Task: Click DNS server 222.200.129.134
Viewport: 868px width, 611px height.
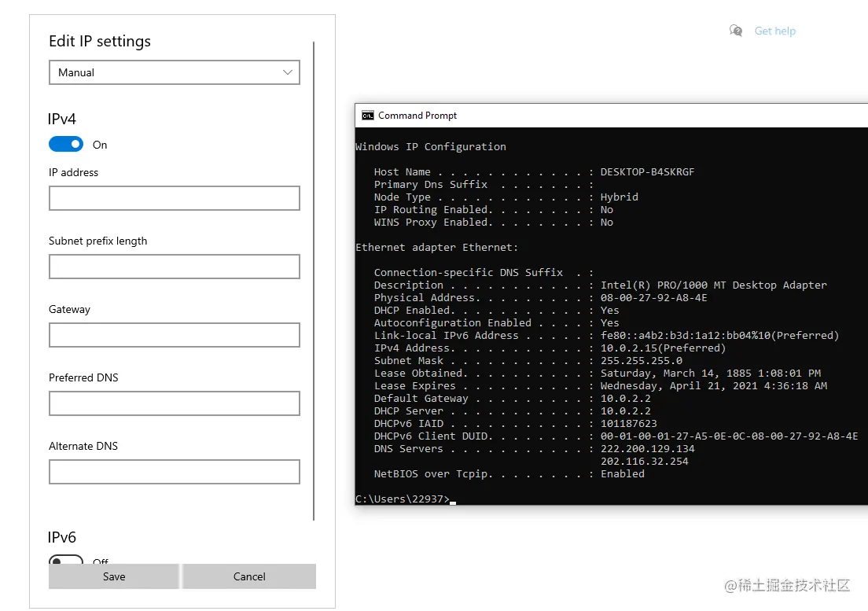Action: pyautogui.click(x=647, y=449)
